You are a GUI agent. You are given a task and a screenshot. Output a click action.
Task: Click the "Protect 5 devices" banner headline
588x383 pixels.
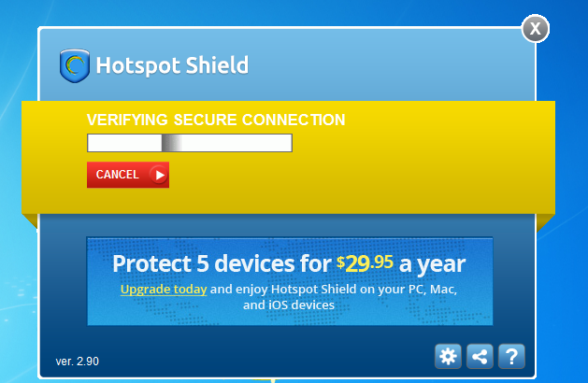pyautogui.click(x=222, y=263)
